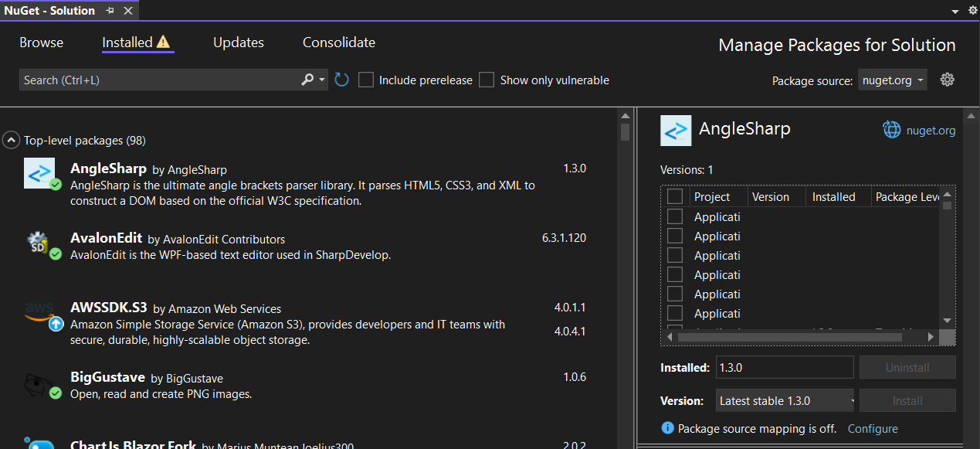Click the search magnifier icon
The image size is (980, 449).
point(307,80)
